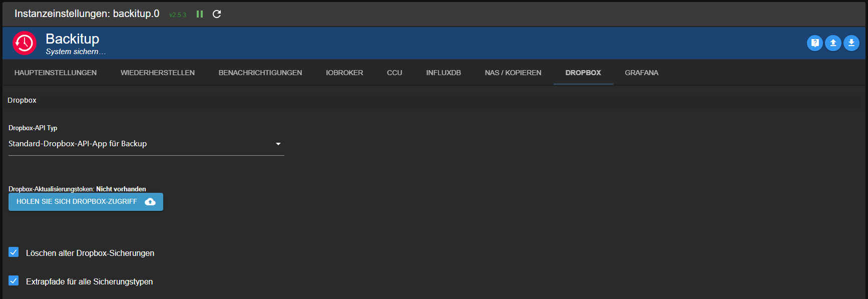Open the Grafana tab
This screenshot has width=868, height=299.
click(x=641, y=73)
